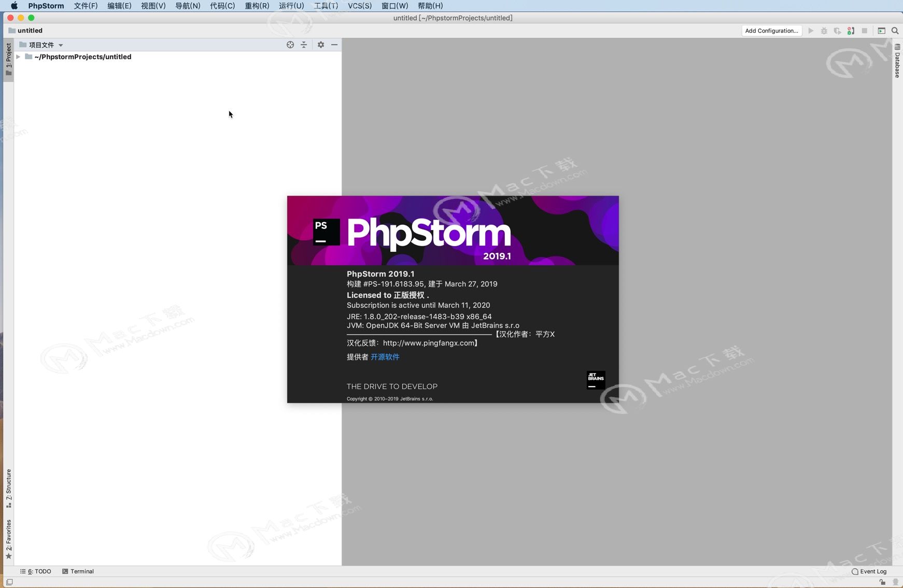The width and height of the screenshot is (903, 588).
Task: Open the 6: TODO tool window
Action: point(36,571)
